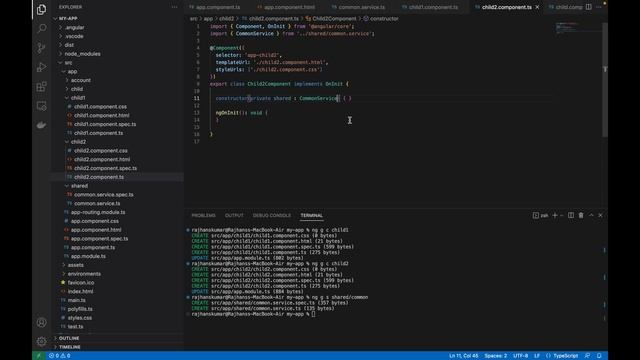Expand the account folder
The image size is (640, 360).
[x=80, y=80]
